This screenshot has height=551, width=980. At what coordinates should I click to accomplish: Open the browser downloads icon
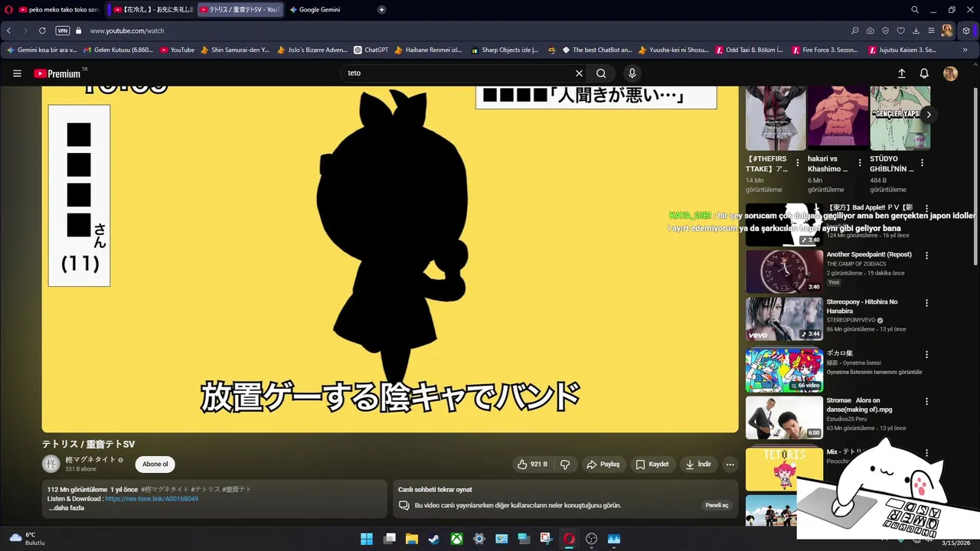point(916,31)
